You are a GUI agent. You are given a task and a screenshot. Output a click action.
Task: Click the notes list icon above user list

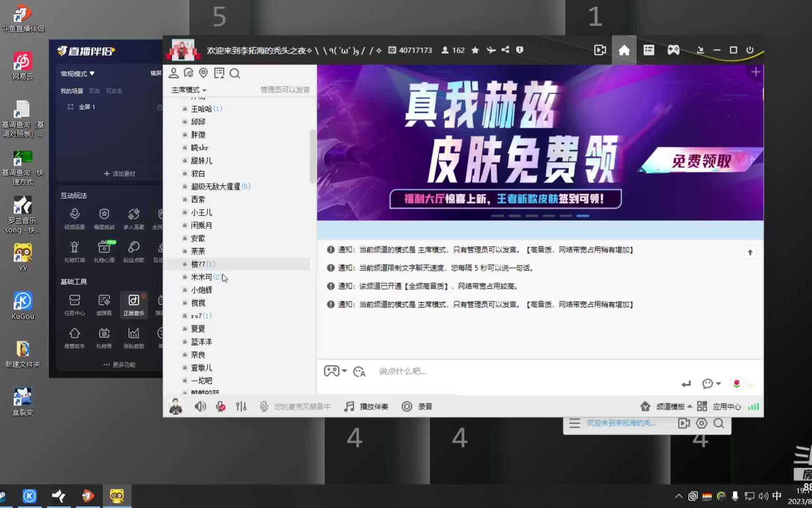click(219, 73)
